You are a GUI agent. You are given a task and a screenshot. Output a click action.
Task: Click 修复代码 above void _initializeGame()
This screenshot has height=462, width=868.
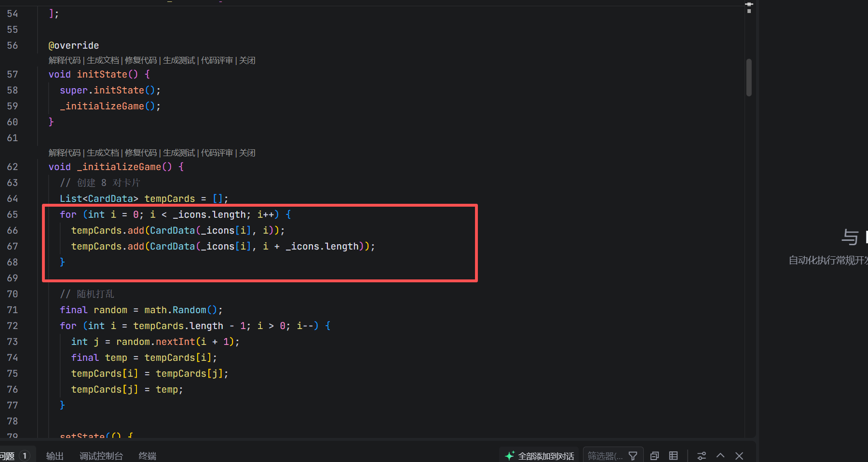[141, 153]
